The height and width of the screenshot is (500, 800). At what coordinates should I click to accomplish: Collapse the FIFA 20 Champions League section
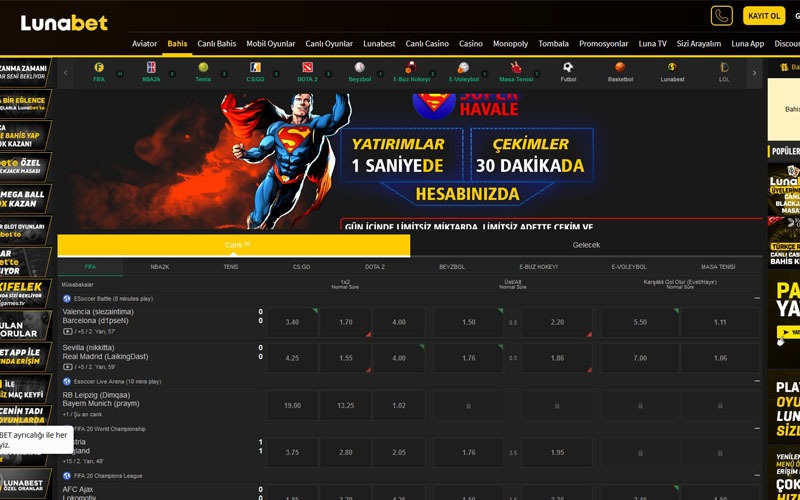[757, 476]
